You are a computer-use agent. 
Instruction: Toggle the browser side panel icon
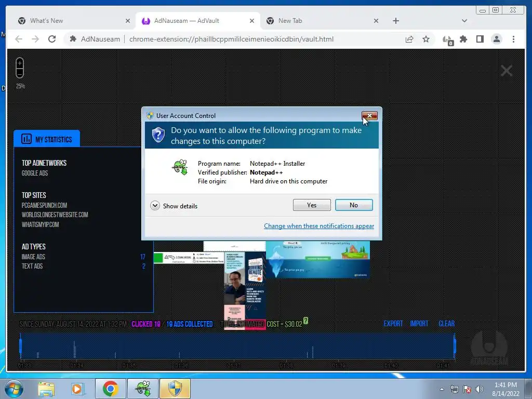[480, 39]
